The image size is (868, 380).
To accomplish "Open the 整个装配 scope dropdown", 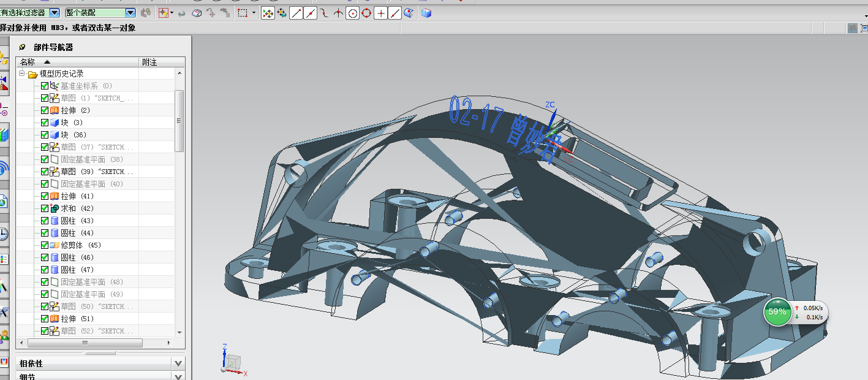I will click(130, 13).
